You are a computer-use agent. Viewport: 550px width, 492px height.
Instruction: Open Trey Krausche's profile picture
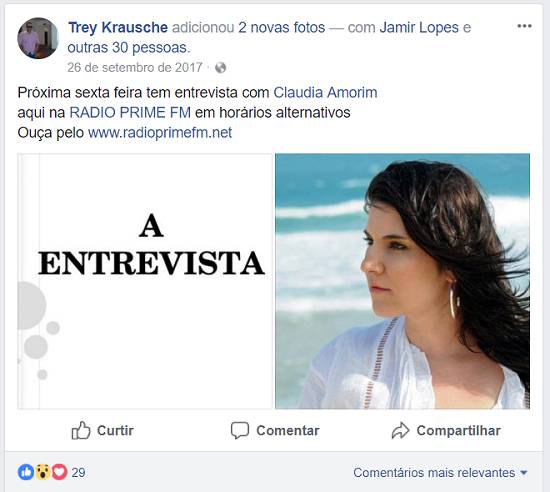pyautogui.click(x=38, y=38)
